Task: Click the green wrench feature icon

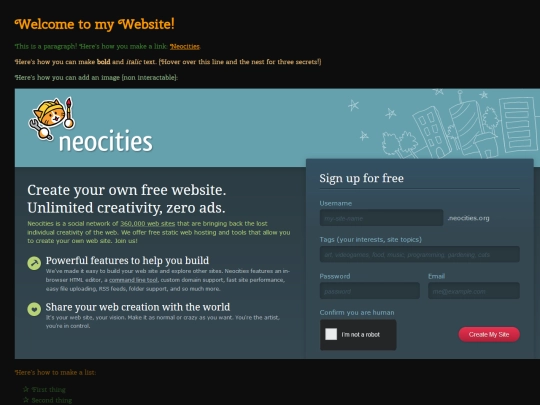Action: [x=34, y=263]
